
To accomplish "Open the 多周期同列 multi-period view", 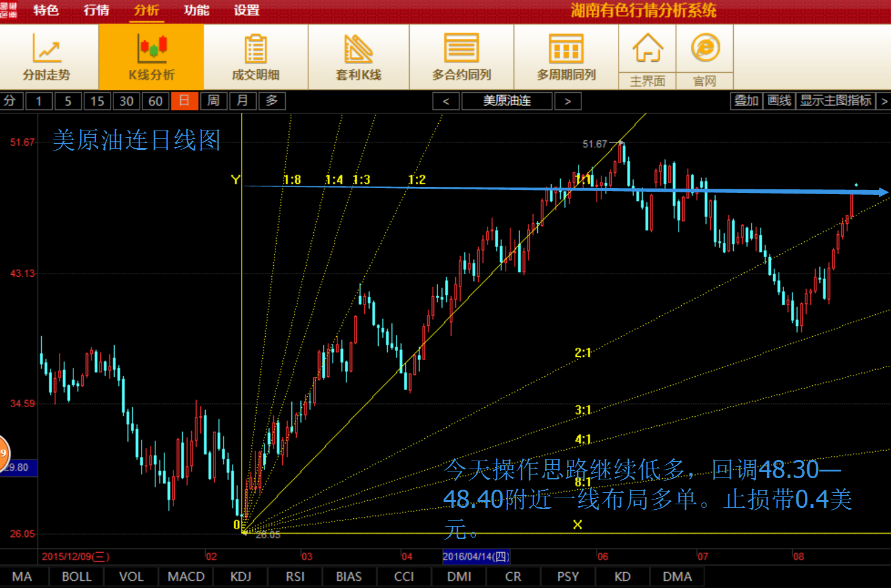I will click(x=566, y=57).
